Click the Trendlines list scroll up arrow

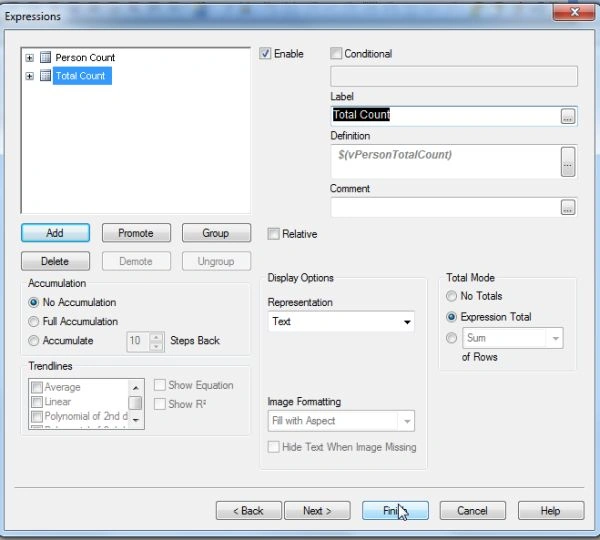click(x=135, y=388)
